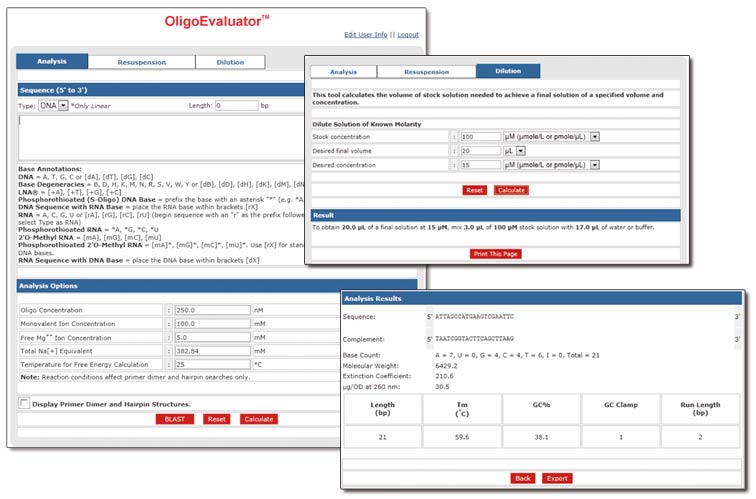Click Monovalent Ion Concentration field 100.0
The width and height of the screenshot is (756, 499).
pos(213,324)
